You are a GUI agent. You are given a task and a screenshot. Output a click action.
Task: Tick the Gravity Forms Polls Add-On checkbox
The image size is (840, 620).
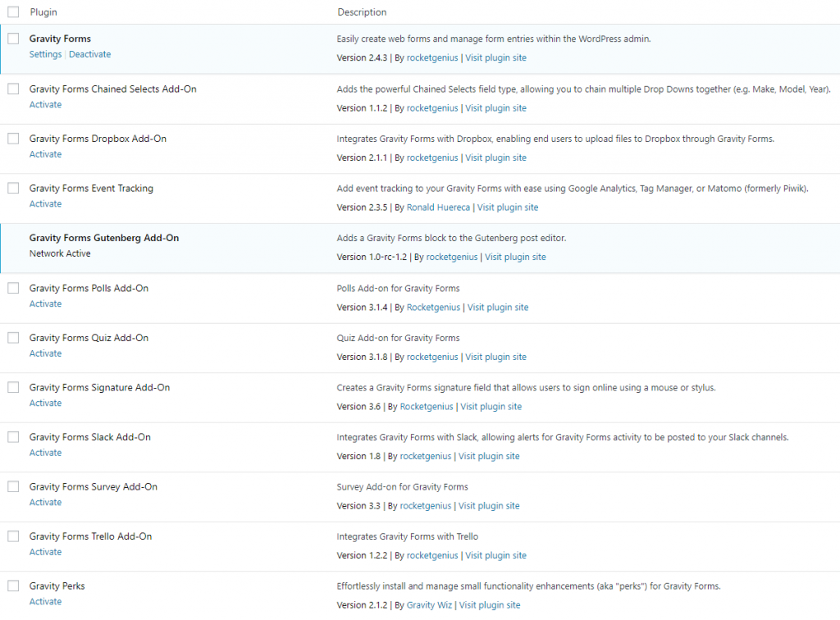[13, 288]
